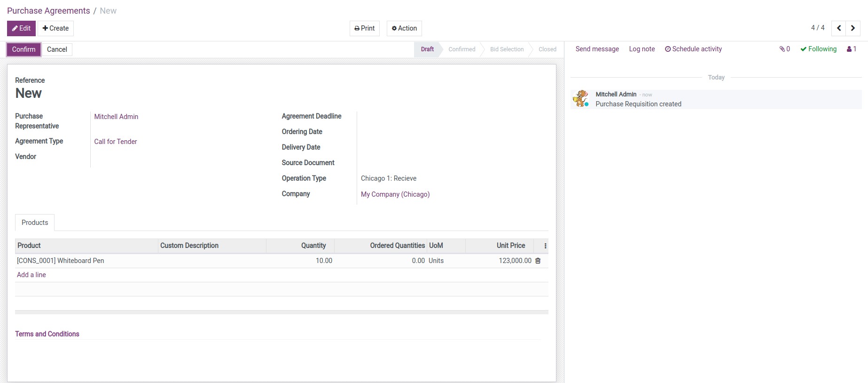Toggle Following status
Screen dimensions: 868x383
click(x=819, y=49)
